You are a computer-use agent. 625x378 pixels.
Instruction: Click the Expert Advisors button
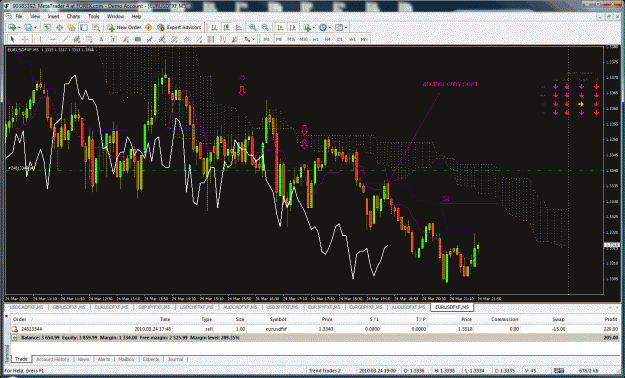point(179,28)
